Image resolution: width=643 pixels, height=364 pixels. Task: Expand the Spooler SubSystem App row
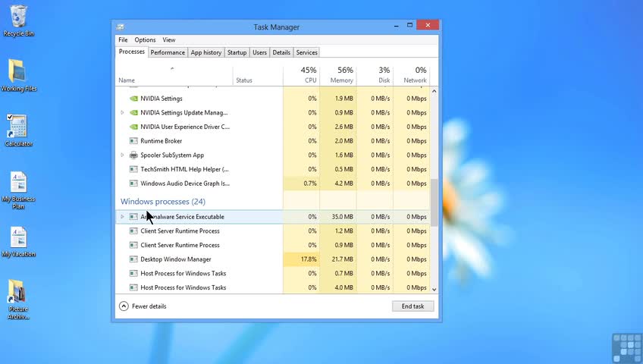[x=122, y=155]
